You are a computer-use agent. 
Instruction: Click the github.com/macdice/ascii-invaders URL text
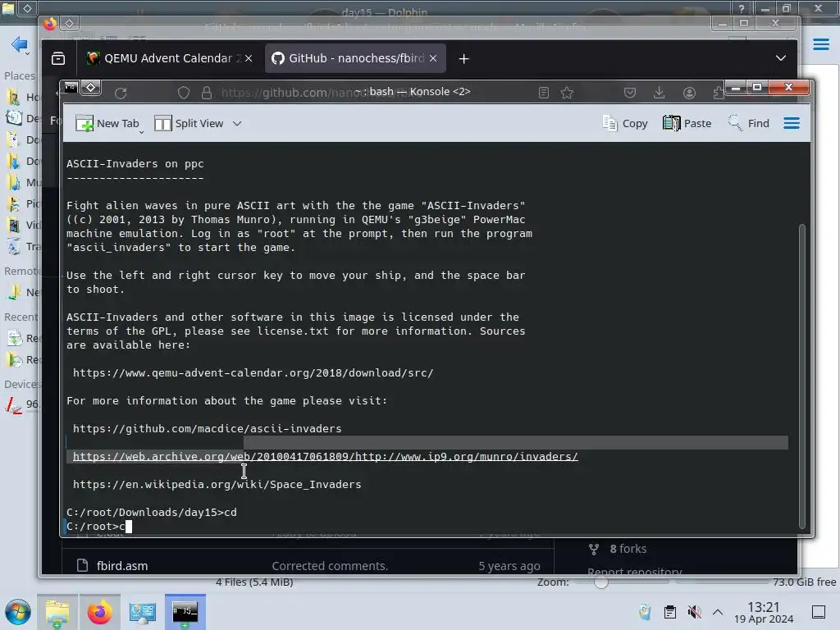(207, 428)
